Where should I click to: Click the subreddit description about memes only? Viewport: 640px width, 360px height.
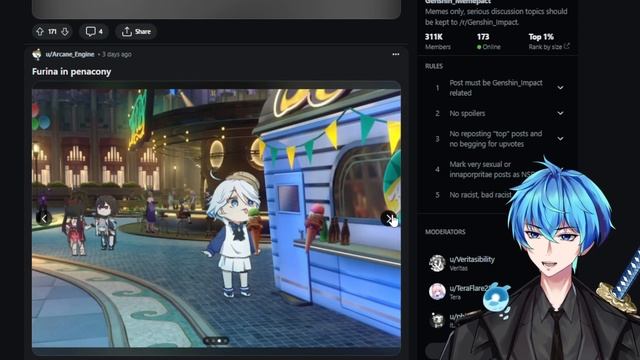coord(496,17)
